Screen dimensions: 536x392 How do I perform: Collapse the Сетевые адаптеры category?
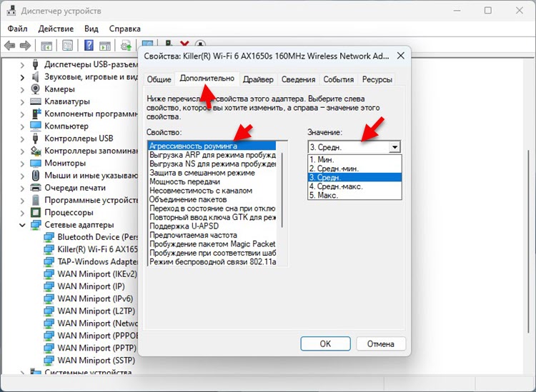(x=21, y=224)
